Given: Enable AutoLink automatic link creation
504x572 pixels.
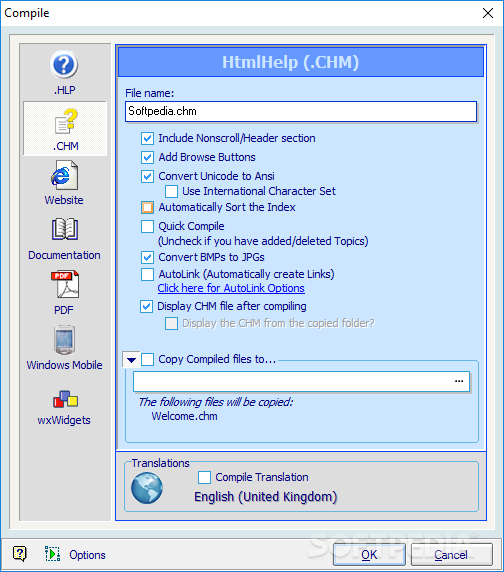Looking at the screenshot, I should pyautogui.click(x=147, y=274).
